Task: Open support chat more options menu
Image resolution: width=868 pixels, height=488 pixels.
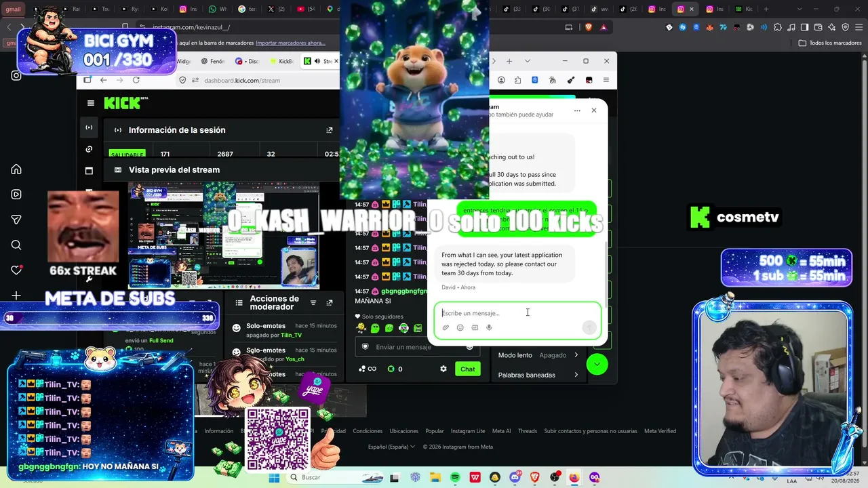Action: pyautogui.click(x=577, y=110)
